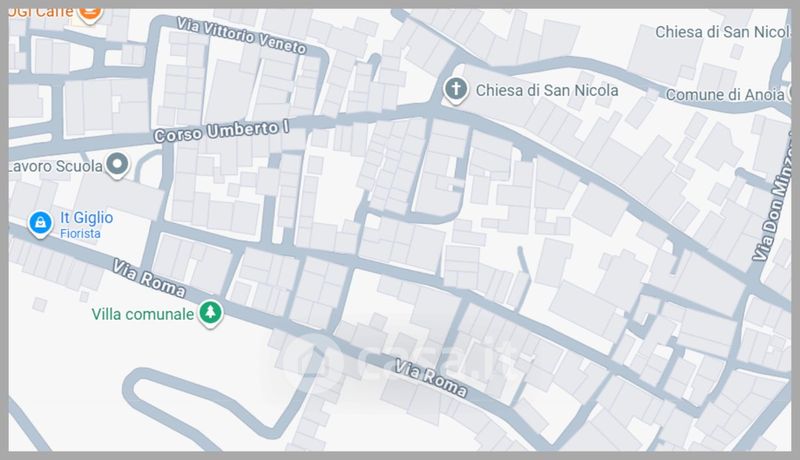Click the Lavoro Scuola text label
Image resolution: width=800 pixels, height=460 pixels.
[x=52, y=163]
